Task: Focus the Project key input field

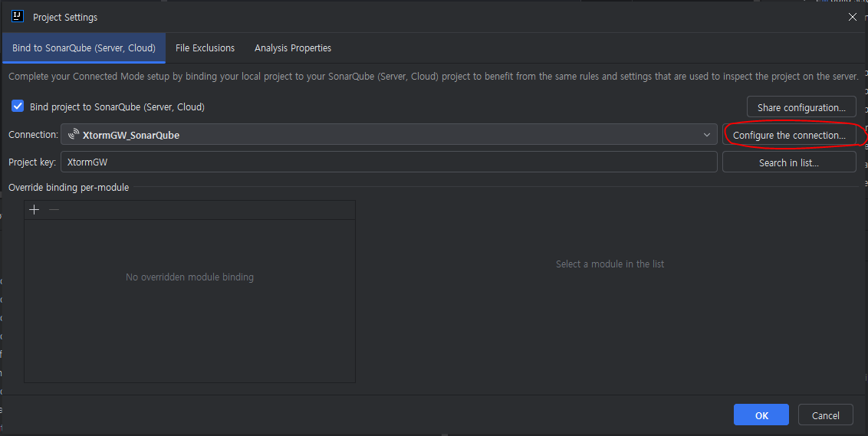Action: tap(390, 162)
